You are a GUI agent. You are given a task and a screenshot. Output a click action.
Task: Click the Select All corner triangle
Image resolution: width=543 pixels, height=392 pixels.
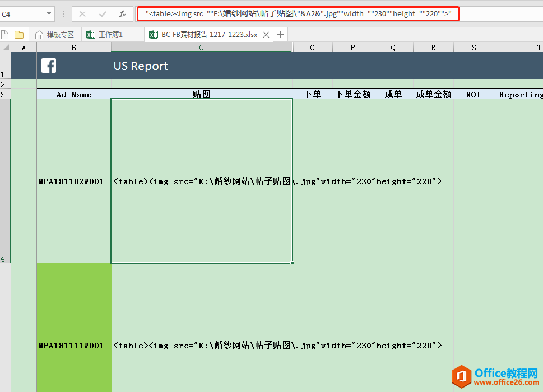(x=6, y=48)
